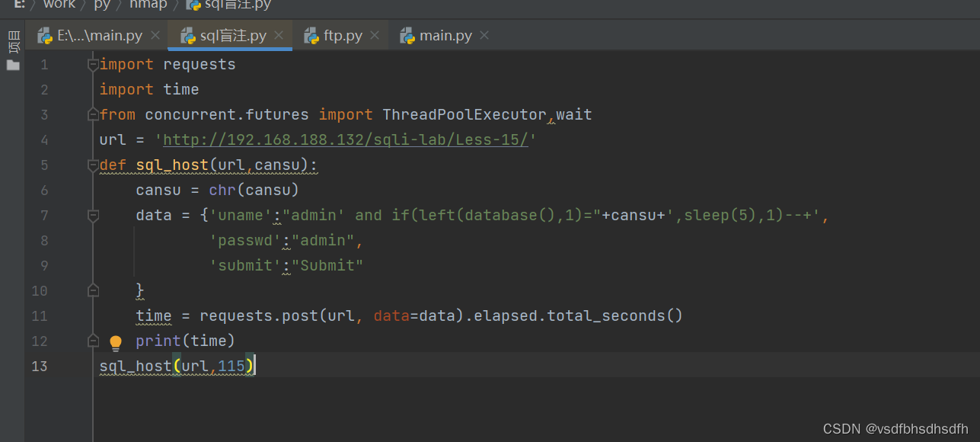Click the fold marker on line 3
The height and width of the screenshot is (442, 980).
tap(93, 115)
